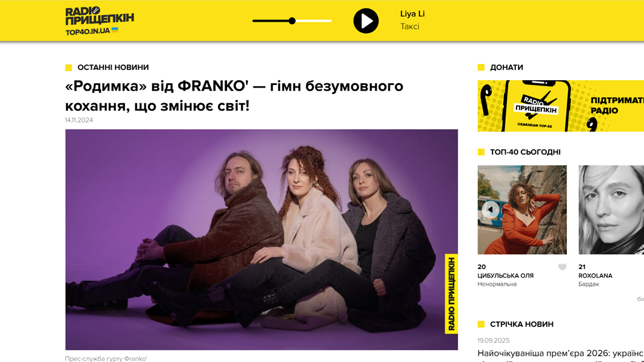Select the ROXOLANA cover thumbnail
This screenshot has height=362, width=644.
pyautogui.click(x=611, y=210)
